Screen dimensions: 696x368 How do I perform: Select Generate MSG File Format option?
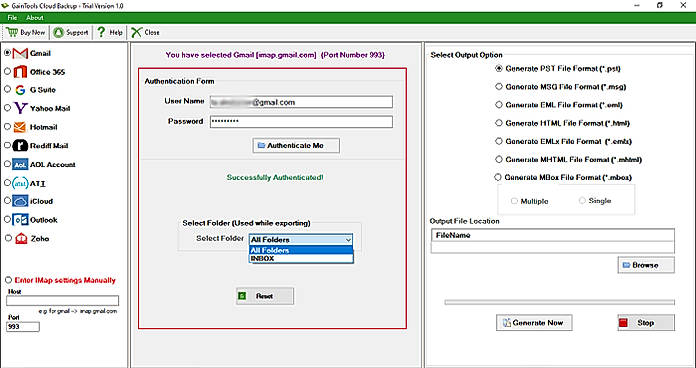pyautogui.click(x=499, y=87)
